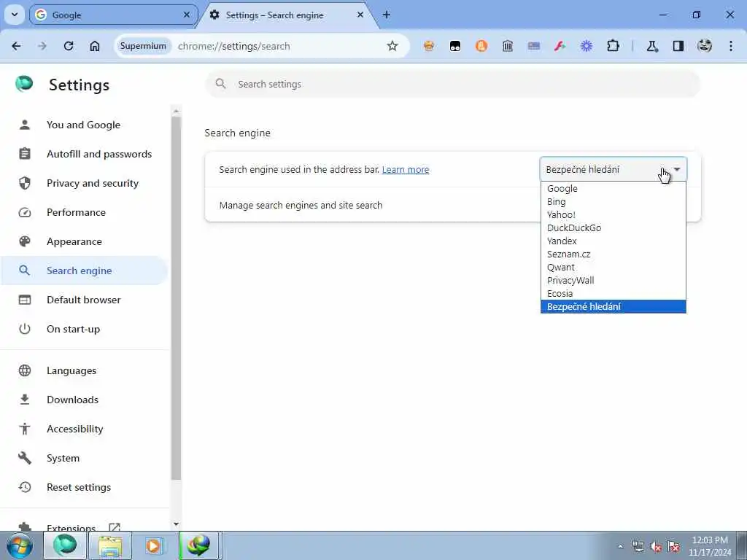
Task: Open On start-up settings
Action: pos(83,329)
